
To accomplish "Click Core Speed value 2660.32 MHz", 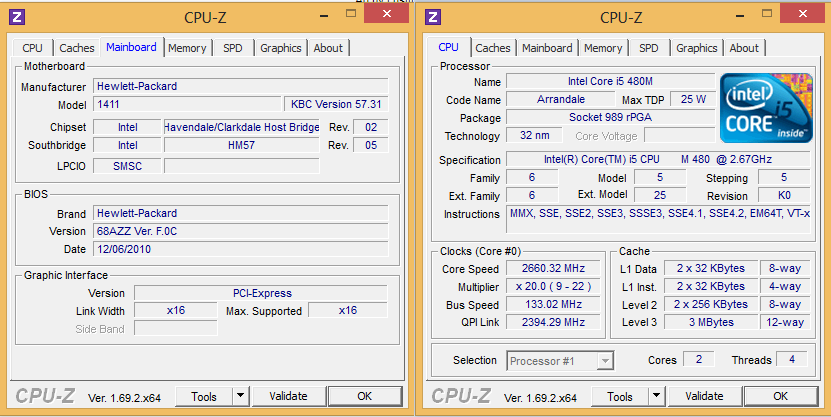I will point(553,269).
